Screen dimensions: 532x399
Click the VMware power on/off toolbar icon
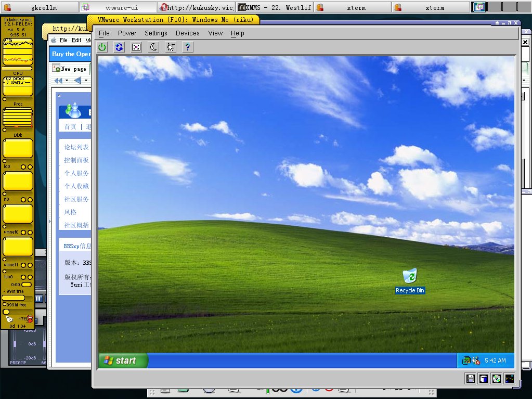102,47
